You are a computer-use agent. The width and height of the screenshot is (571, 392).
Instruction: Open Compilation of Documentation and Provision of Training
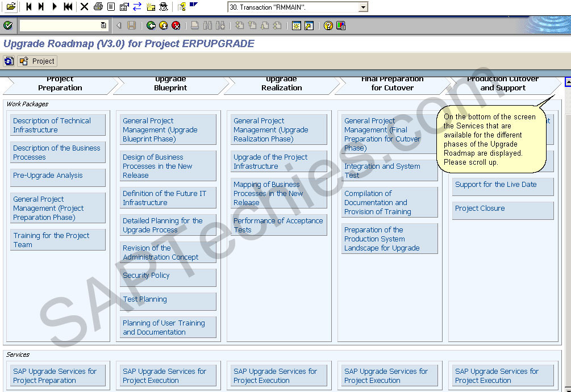point(389,202)
